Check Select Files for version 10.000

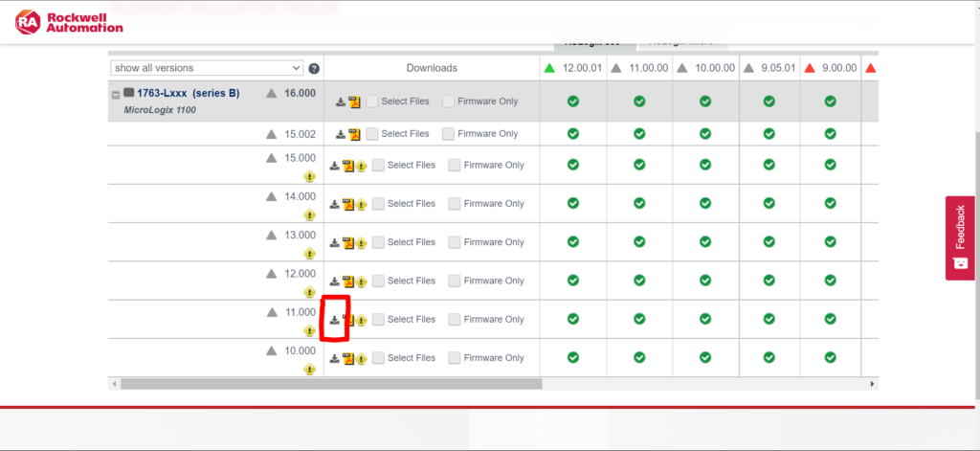pyautogui.click(x=379, y=358)
